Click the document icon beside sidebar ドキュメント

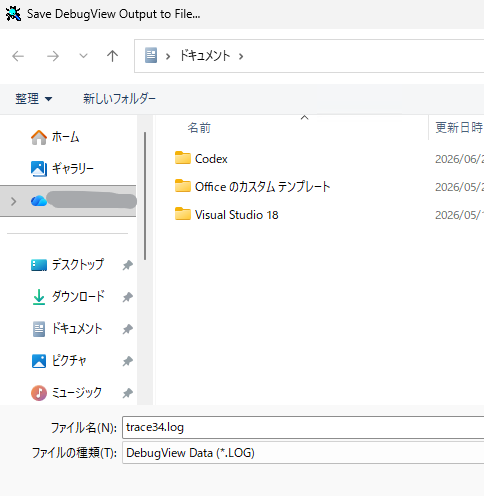coord(39,329)
